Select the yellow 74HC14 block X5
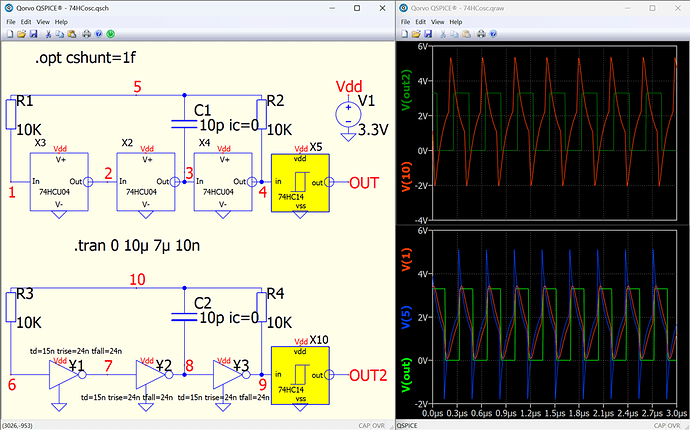 (x=300, y=183)
